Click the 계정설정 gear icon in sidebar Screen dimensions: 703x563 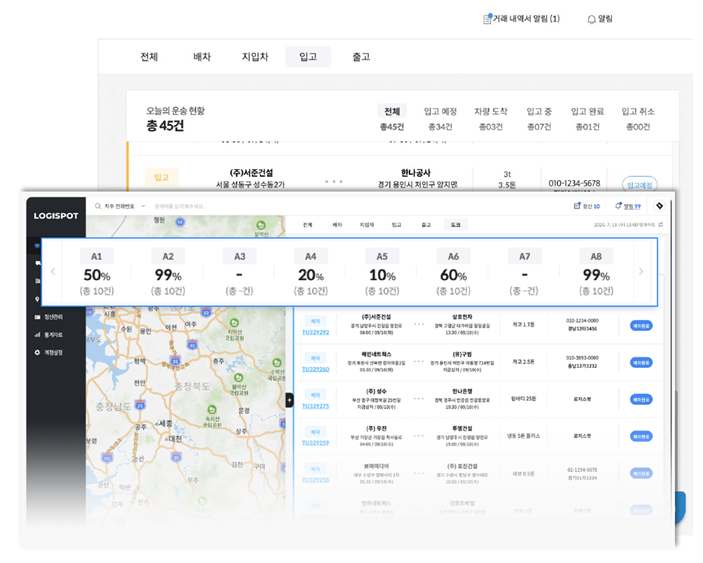tap(38, 353)
